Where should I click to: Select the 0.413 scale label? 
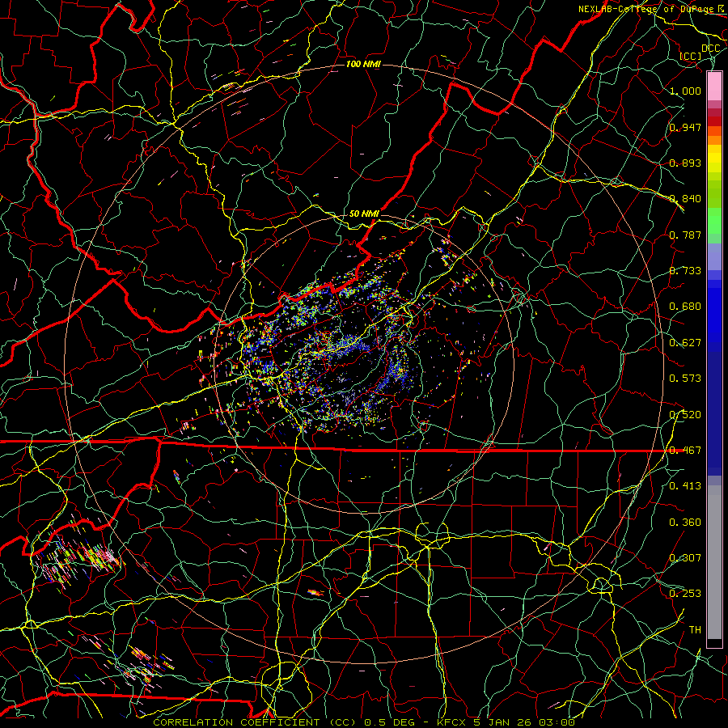click(685, 486)
